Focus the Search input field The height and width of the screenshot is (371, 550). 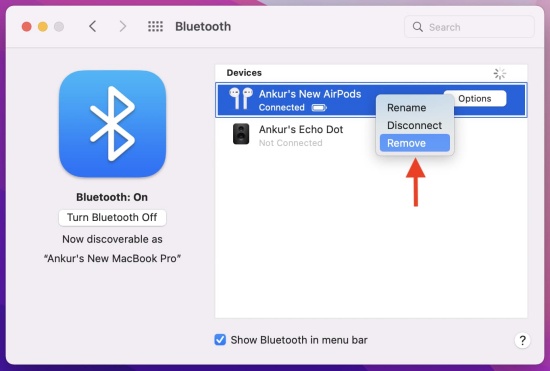tap(469, 27)
